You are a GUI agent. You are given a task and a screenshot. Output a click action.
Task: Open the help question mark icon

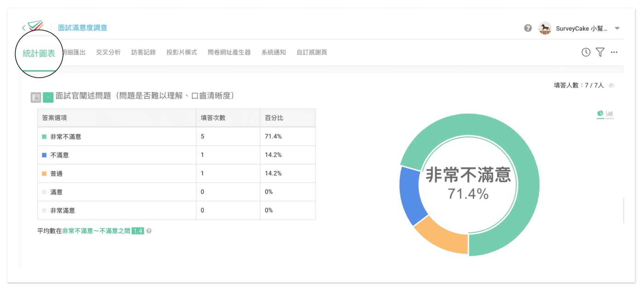pyautogui.click(x=528, y=28)
